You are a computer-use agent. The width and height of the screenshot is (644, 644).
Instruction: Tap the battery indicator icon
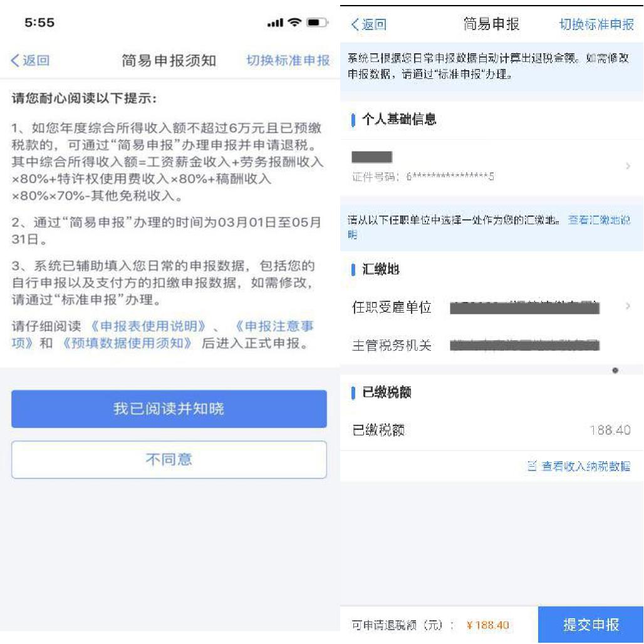tap(317, 22)
